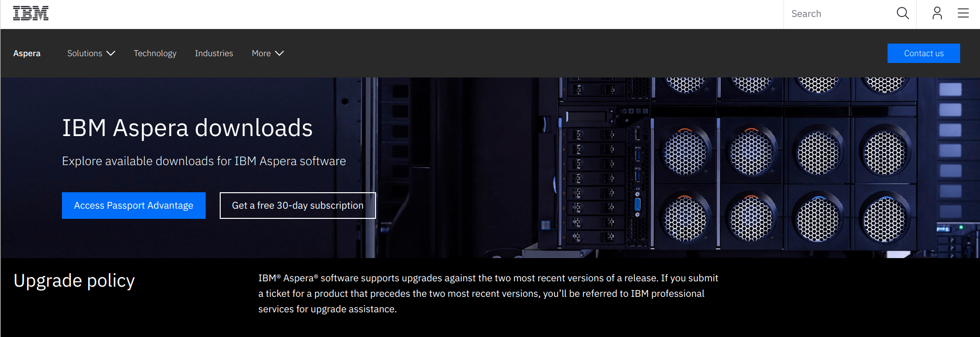Select Industries in the navigation bar

pyautogui.click(x=214, y=53)
